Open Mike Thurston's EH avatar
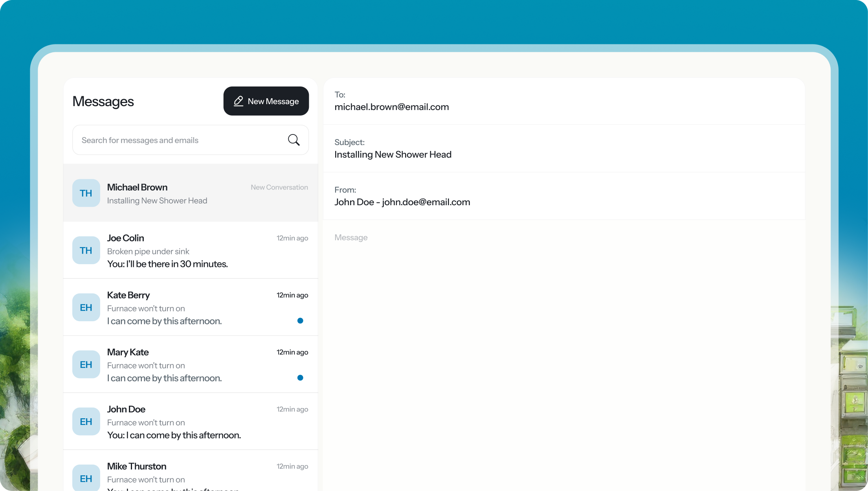Image resolution: width=868 pixels, height=491 pixels. 86,478
